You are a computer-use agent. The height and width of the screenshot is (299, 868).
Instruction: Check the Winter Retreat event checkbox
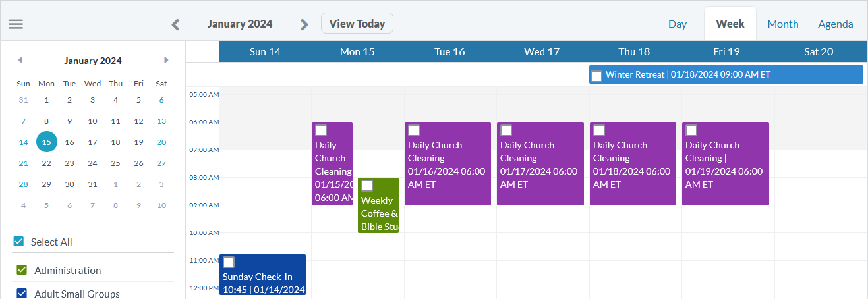[596, 76]
